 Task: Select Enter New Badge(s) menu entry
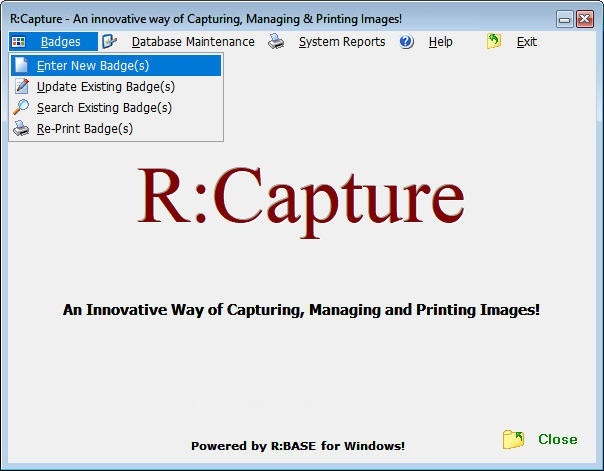click(116, 65)
